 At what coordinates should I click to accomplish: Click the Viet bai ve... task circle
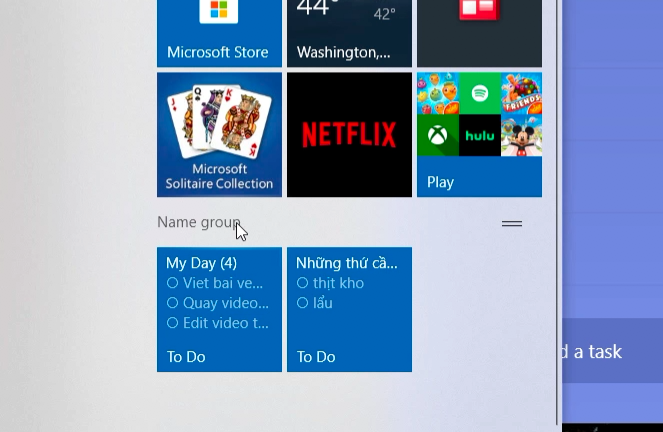coord(172,282)
